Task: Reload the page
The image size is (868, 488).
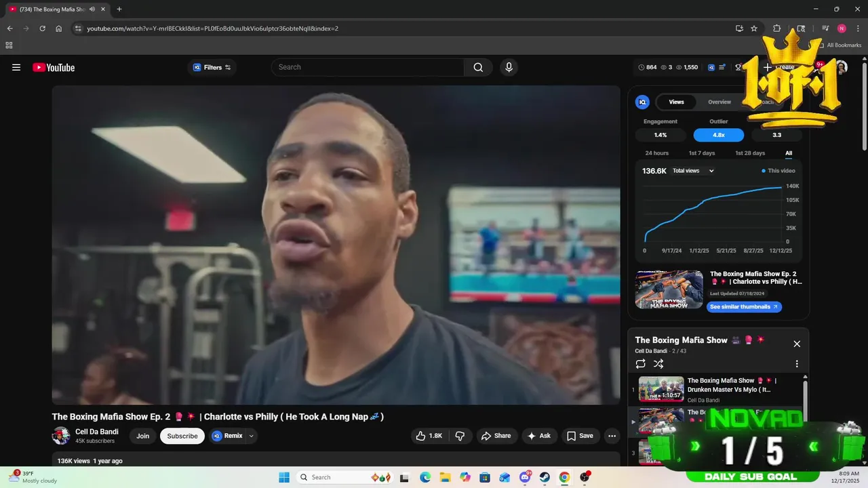Action: (x=42, y=28)
